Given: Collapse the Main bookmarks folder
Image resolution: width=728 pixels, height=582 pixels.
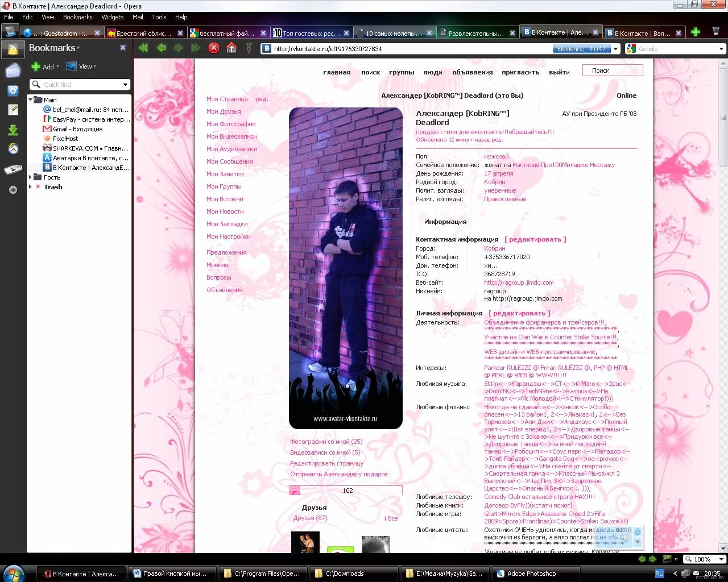Looking at the screenshot, I should coord(31,99).
